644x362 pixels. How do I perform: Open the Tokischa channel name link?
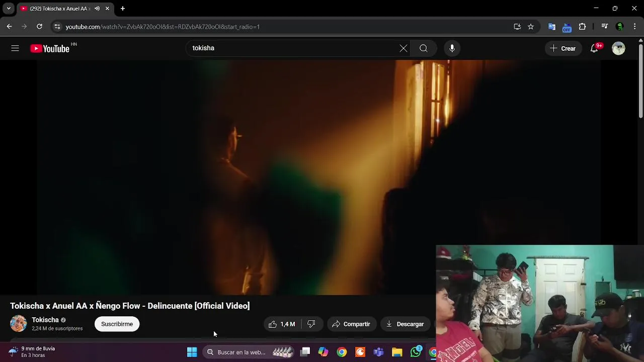[45, 320]
